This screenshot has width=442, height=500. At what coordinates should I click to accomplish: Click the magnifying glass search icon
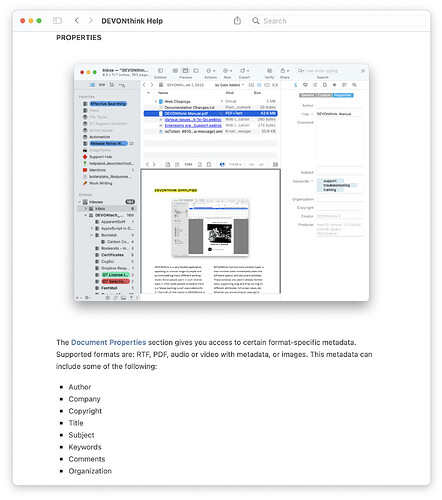256,21
